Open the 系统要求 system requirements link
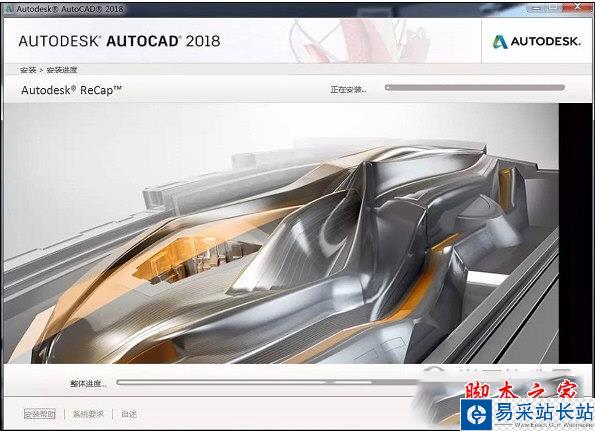Screen dimensions: 595x431 coord(88,414)
